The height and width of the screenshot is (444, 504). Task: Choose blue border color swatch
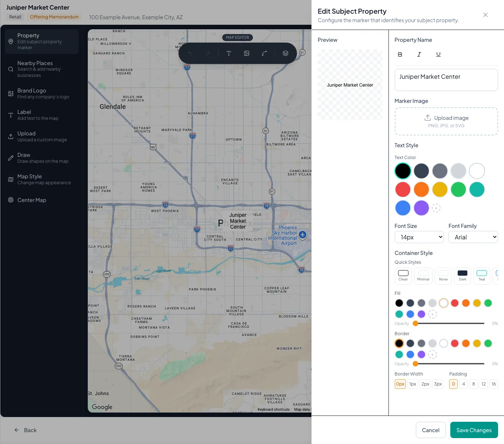pos(410,354)
